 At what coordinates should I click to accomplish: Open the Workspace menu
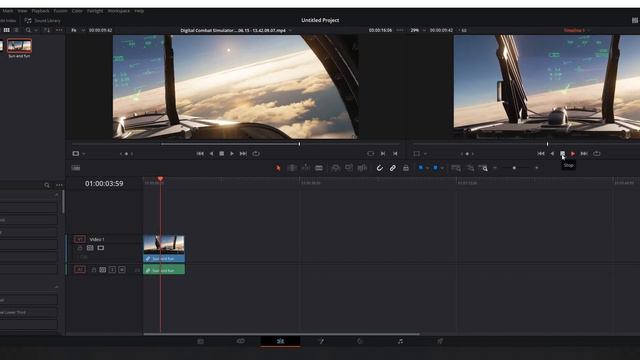[x=119, y=11]
